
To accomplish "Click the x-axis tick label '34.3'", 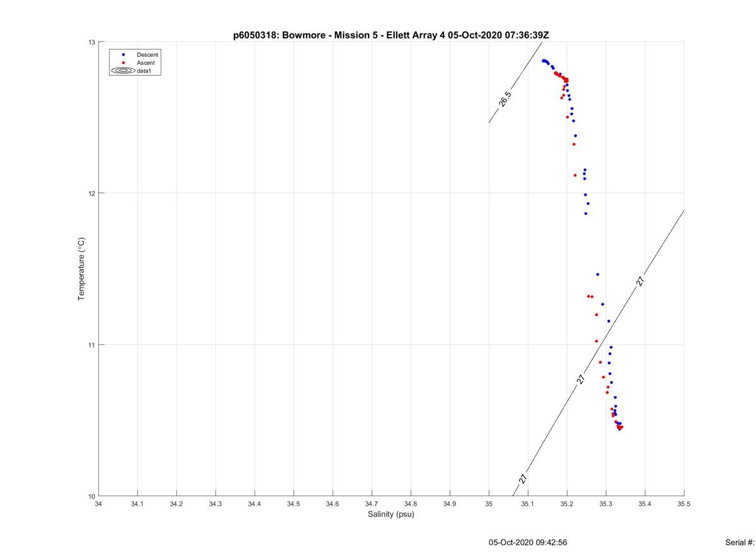I will [x=215, y=504].
